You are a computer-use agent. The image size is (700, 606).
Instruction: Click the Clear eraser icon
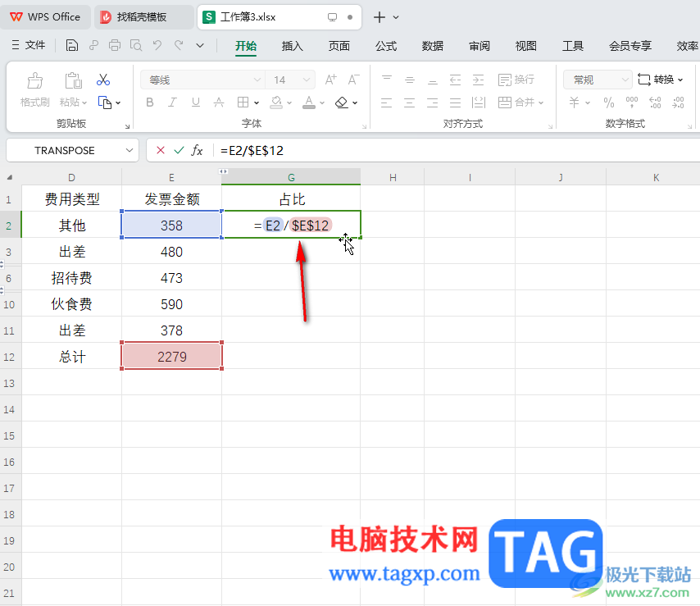tap(342, 103)
